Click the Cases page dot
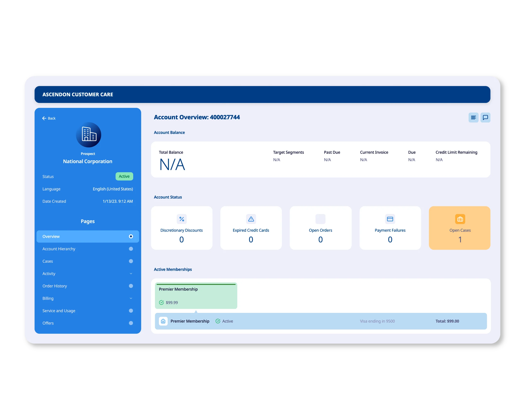 coord(131,261)
